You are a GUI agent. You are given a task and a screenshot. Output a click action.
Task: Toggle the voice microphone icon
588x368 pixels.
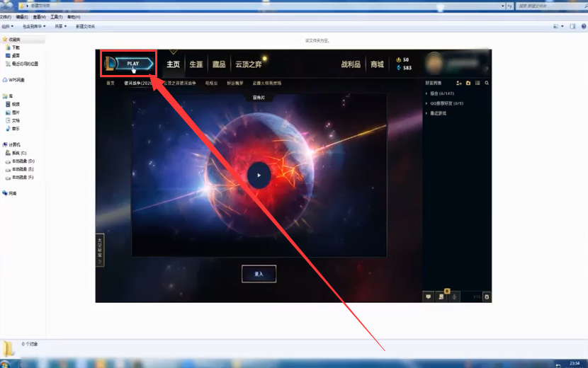pos(454,297)
